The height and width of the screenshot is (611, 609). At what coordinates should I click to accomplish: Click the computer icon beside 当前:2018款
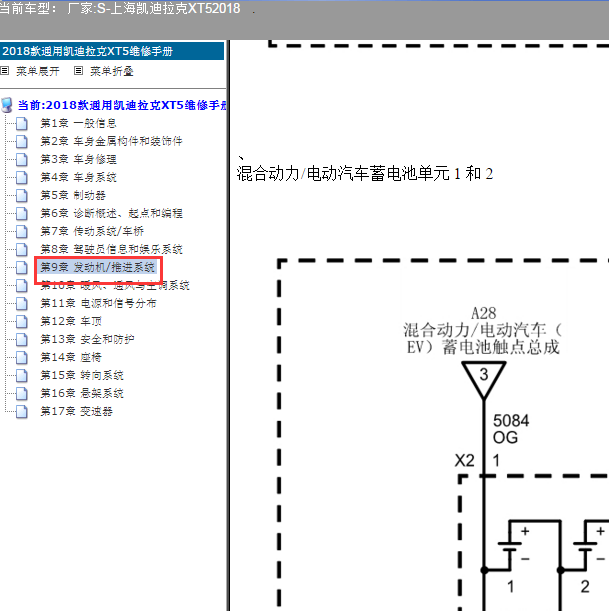click(x=7, y=105)
